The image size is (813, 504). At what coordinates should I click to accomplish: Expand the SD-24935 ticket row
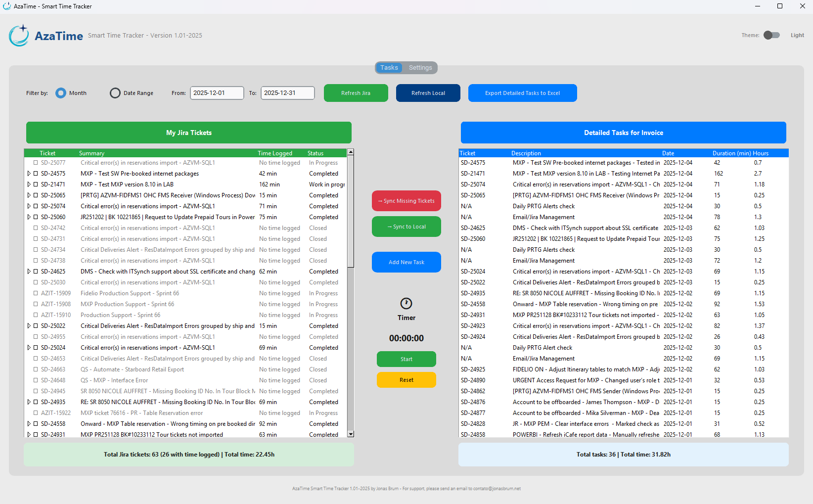[29, 402]
